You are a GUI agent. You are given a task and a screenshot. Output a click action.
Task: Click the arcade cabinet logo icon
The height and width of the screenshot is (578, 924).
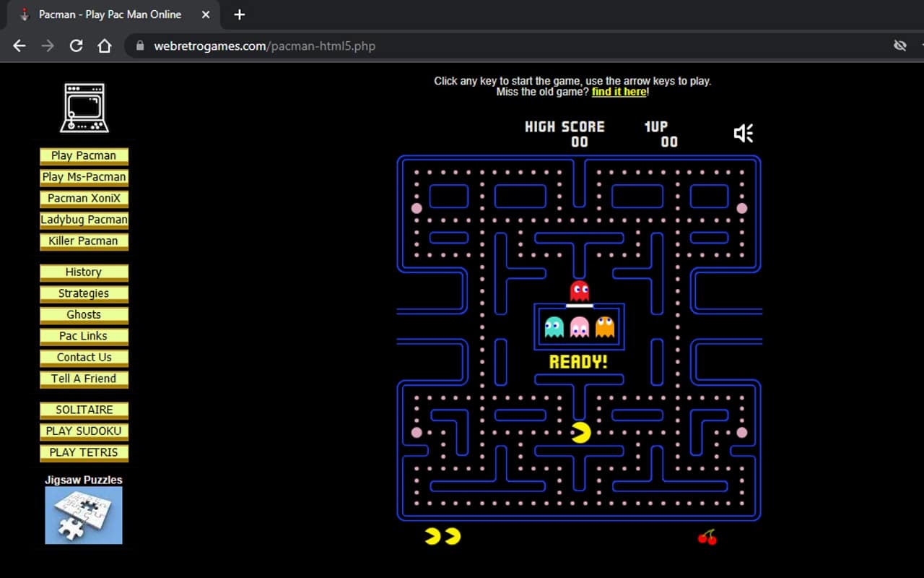[84, 108]
